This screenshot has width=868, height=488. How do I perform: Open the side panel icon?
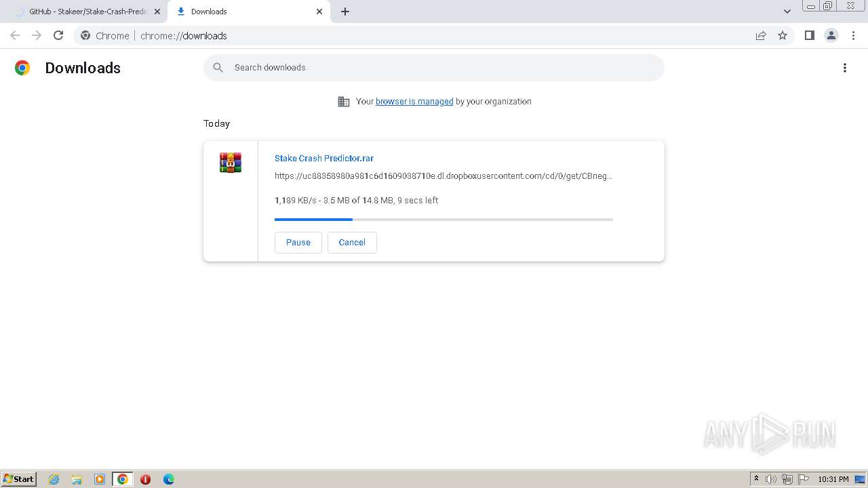pyautogui.click(x=809, y=35)
